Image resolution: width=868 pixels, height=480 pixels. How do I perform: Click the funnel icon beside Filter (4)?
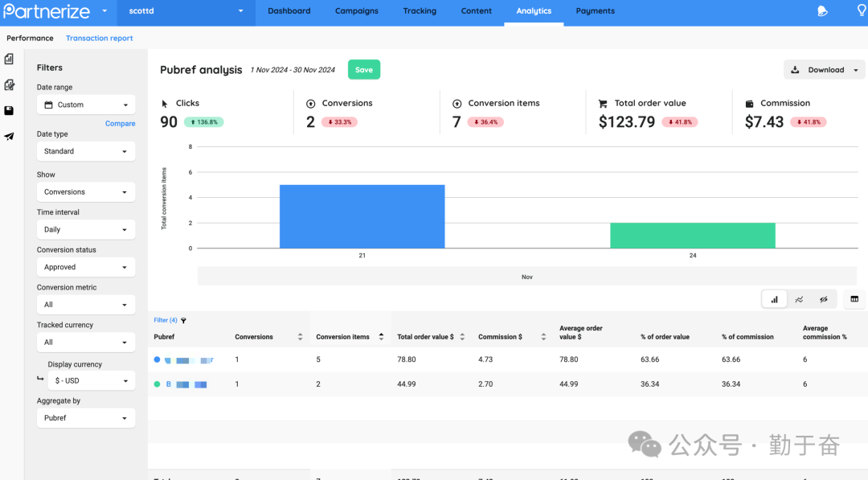coord(183,321)
